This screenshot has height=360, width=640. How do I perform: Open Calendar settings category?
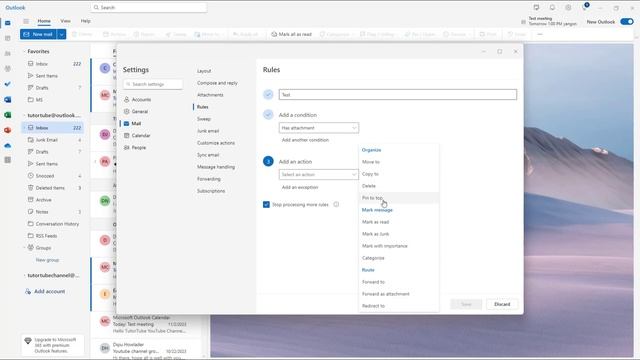point(137,136)
